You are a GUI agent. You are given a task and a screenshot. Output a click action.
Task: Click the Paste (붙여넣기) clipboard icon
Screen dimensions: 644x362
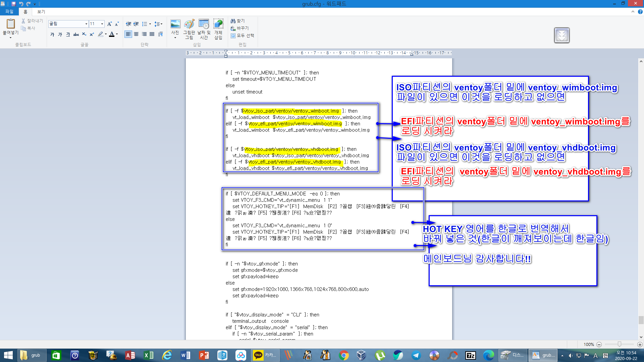[x=11, y=23]
